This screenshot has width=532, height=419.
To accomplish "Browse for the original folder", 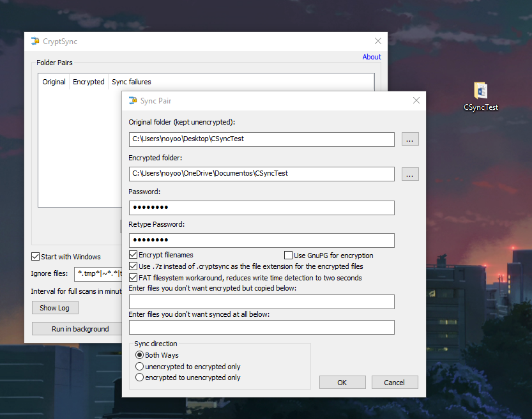I will point(410,139).
